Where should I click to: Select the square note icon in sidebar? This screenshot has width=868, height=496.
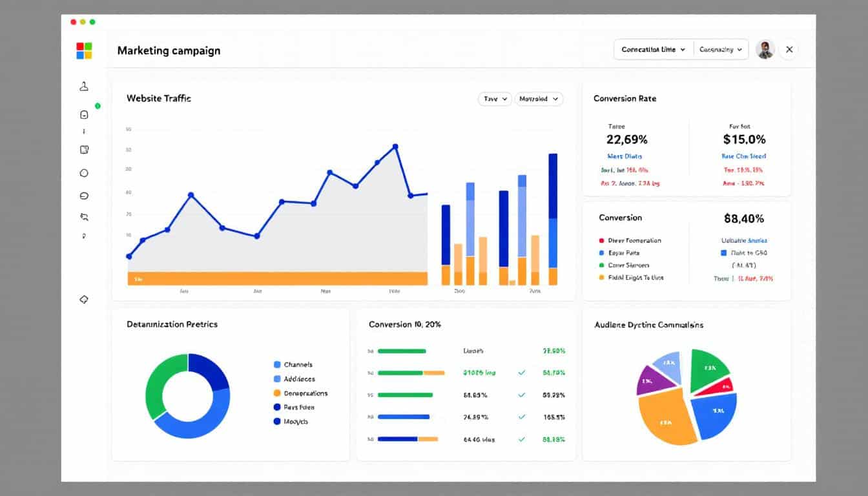[x=84, y=150]
